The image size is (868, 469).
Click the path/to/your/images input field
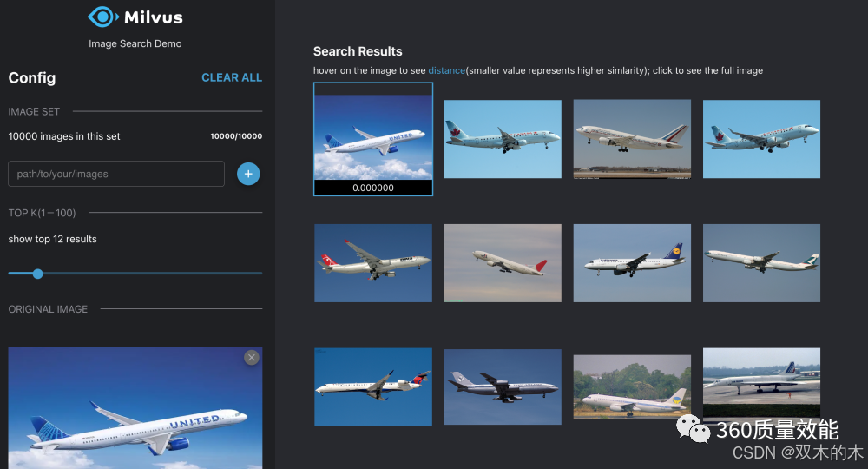[x=116, y=174]
